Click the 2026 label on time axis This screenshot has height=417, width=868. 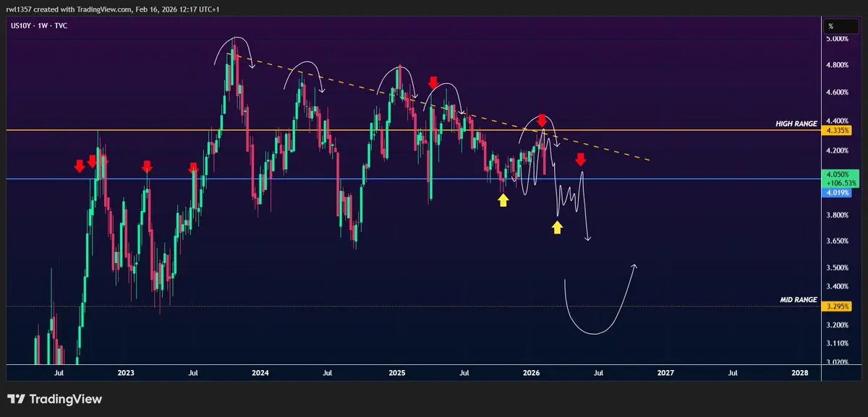pyautogui.click(x=531, y=373)
